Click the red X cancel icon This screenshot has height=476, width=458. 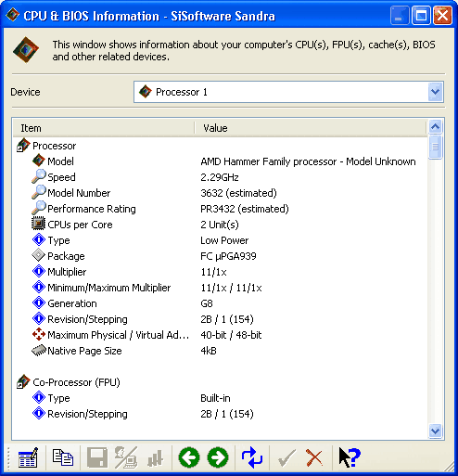pos(314,457)
